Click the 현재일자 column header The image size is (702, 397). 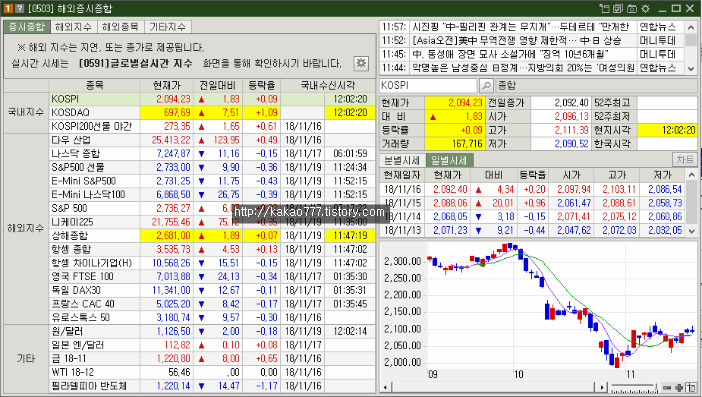coord(402,175)
